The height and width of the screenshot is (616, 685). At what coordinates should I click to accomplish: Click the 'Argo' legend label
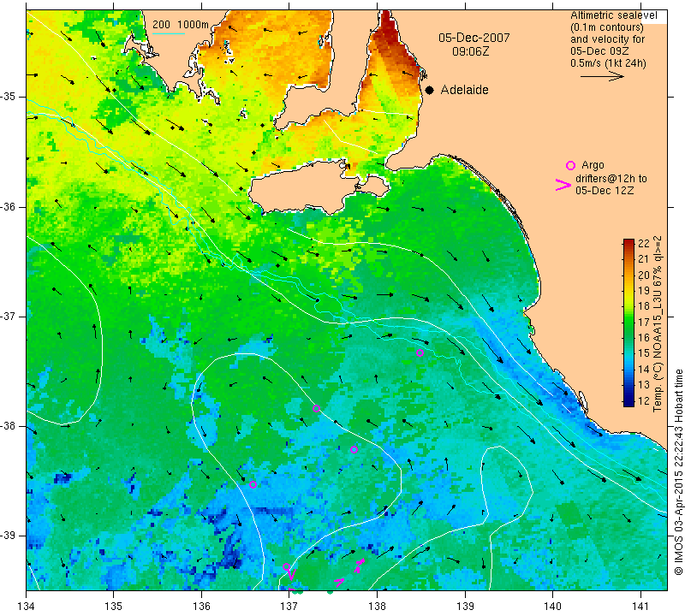593,165
